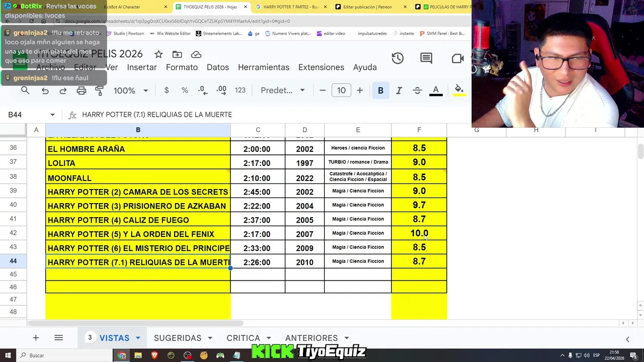644x362 pixels.
Task: Select column header D
Action: click(304, 130)
